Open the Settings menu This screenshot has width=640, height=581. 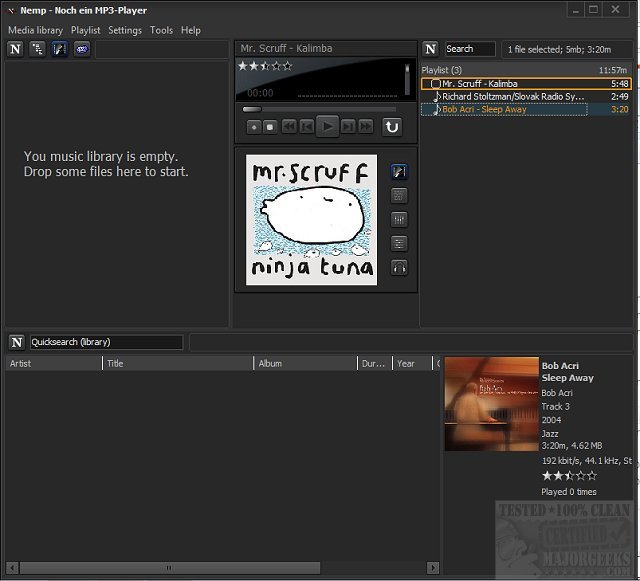coord(125,30)
